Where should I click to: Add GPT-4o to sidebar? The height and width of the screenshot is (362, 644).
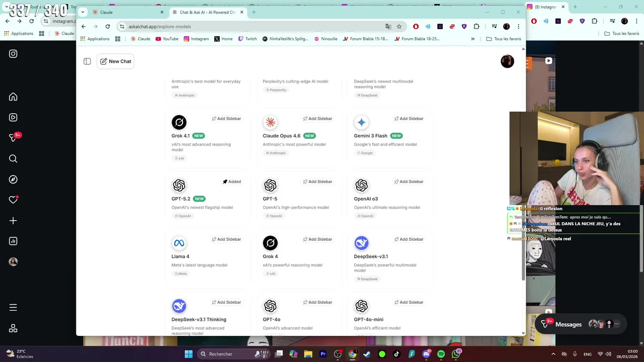point(317,302)
